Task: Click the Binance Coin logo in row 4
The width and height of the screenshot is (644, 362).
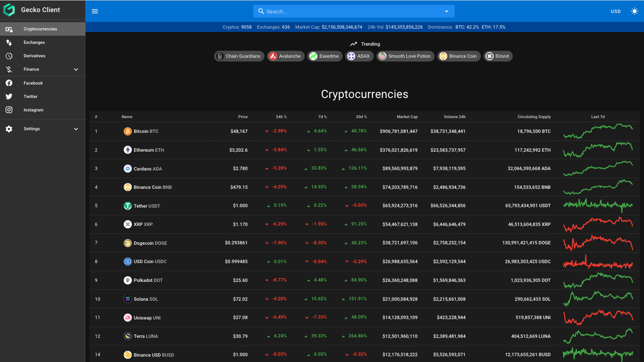Action: coord(128,187)
